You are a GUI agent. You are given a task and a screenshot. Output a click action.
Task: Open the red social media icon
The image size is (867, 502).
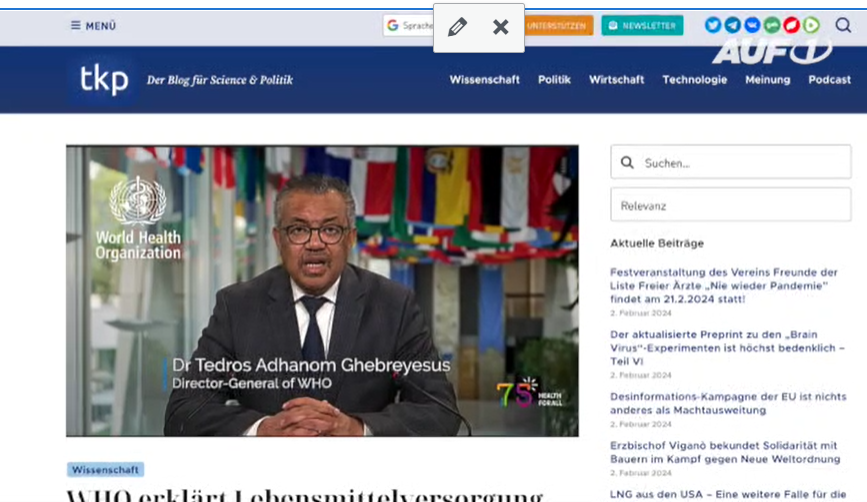coord(791,25)
